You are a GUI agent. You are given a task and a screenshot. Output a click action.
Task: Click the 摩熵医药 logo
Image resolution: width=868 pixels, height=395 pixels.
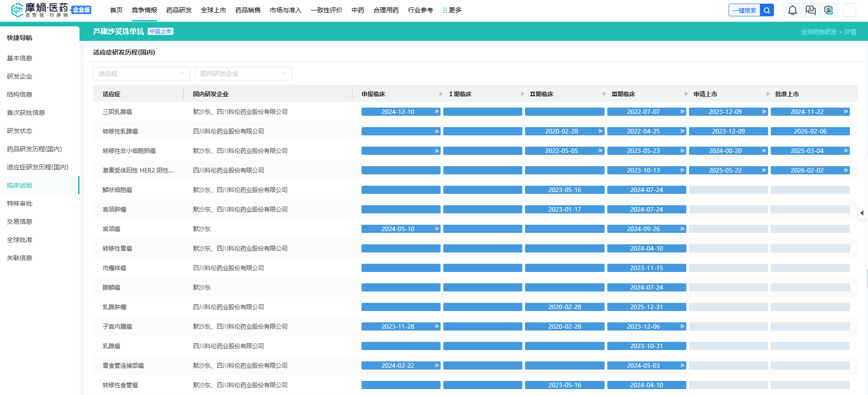point(40,10)
